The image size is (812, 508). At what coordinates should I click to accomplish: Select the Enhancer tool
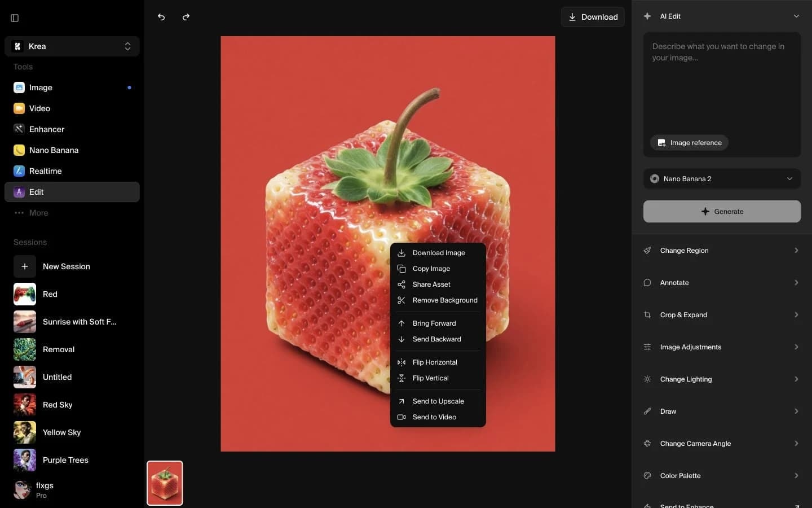click(x=72, y=129)
